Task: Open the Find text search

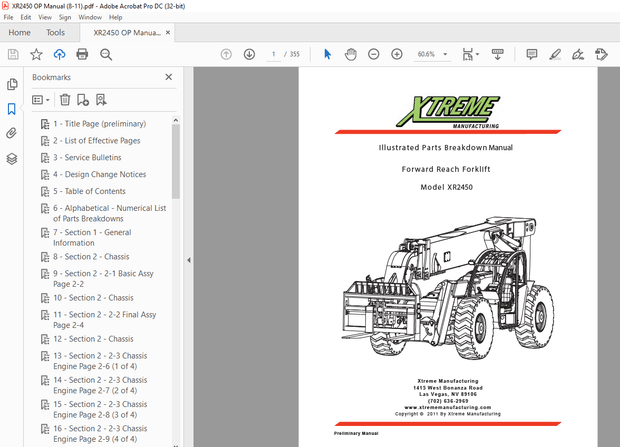Action: click(x=106, y=54)
